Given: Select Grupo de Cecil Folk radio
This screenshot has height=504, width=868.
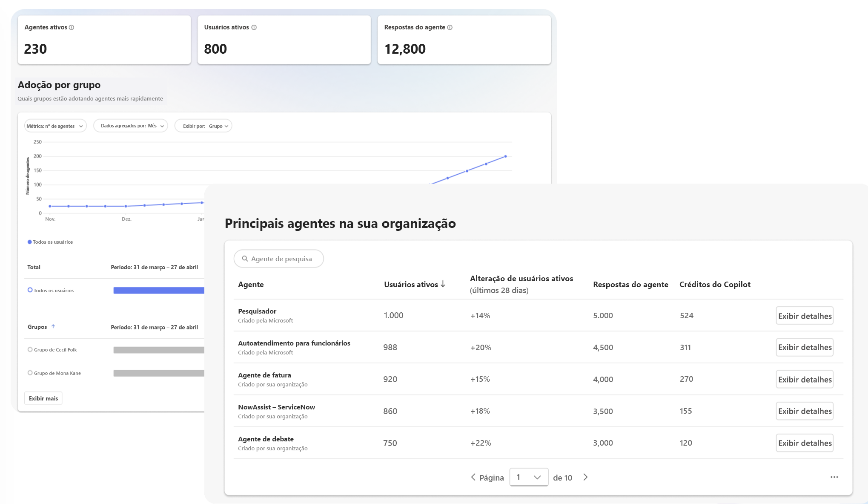Looking at the screenshot, I should pos(30,349).
